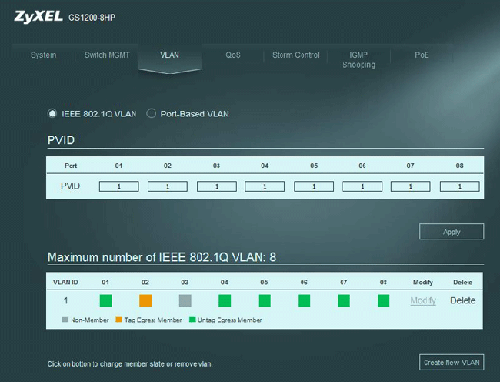The height and width of the screenshot is (382, 500).
Task: Select IEEE 802.1Q VLAN radio option
Action: (52, 114)
